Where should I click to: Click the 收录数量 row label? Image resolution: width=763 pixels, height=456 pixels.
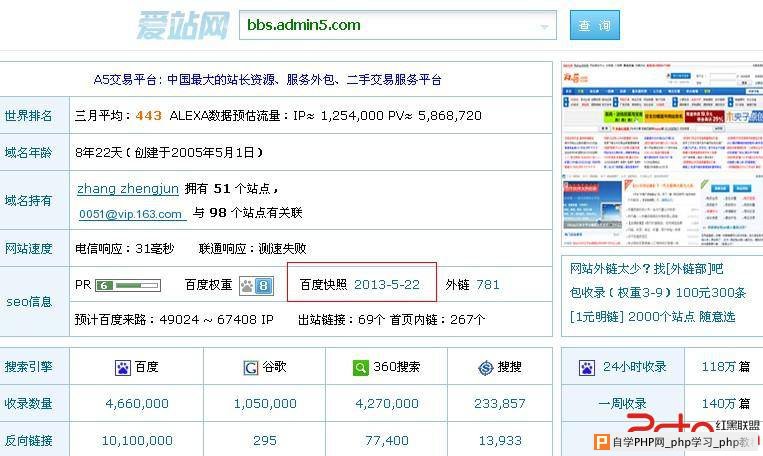(x=28, y=403)
